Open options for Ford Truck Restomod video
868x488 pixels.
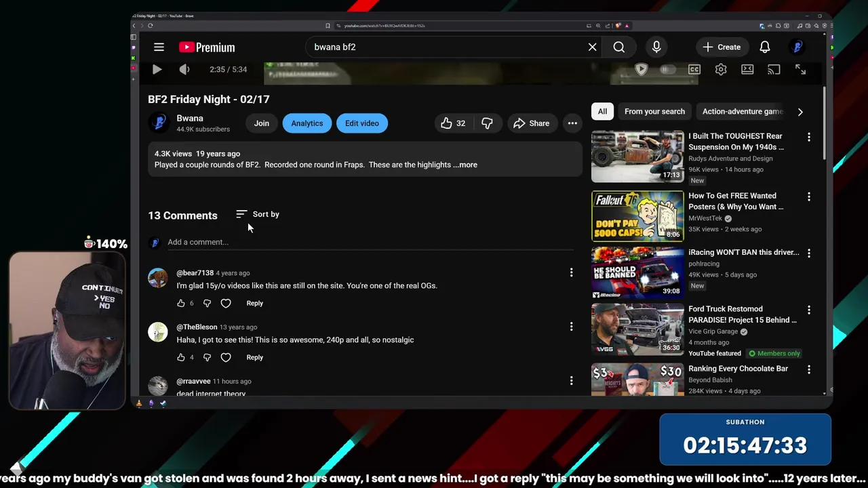808,310
